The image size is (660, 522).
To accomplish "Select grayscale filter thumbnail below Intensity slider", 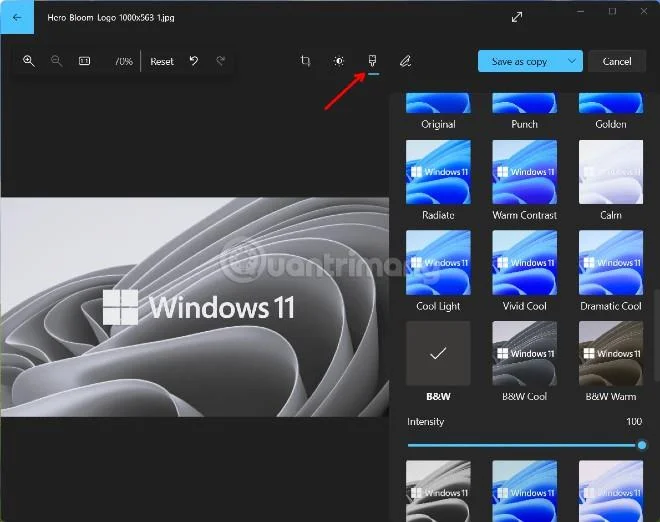I will (x=438, y=491).
